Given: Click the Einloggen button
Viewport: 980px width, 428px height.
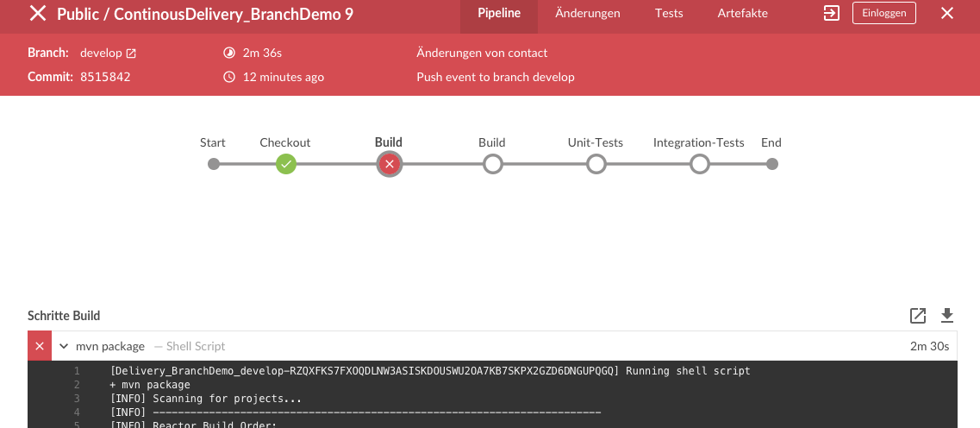Looking at the screenshot, I should 883,13.
